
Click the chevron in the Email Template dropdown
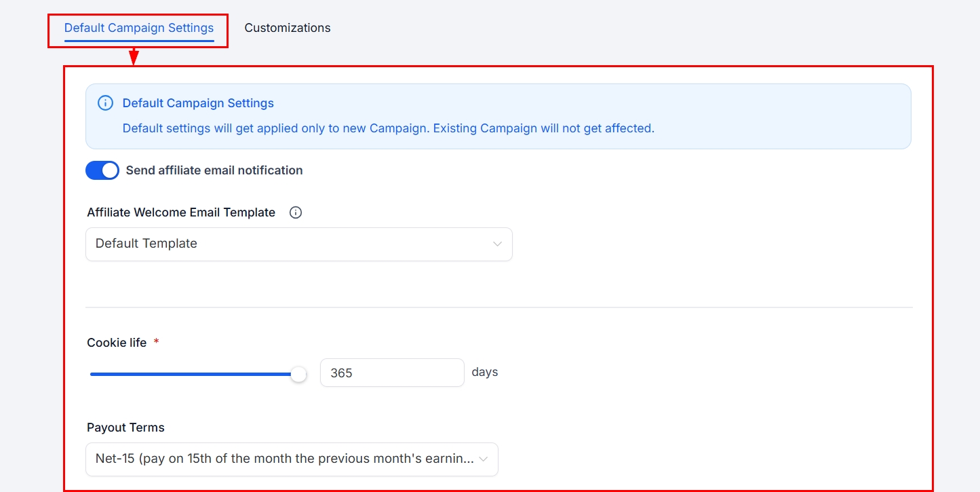tap(497, 244)
